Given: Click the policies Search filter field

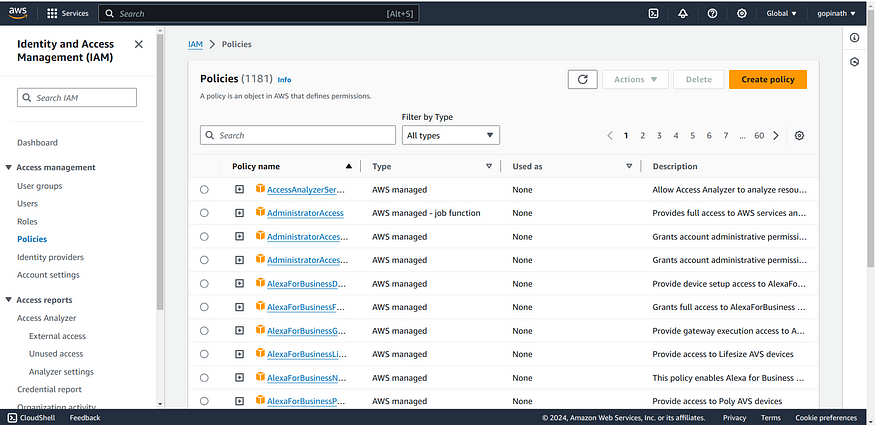Looking at the screenshot, I should point(298,135).
